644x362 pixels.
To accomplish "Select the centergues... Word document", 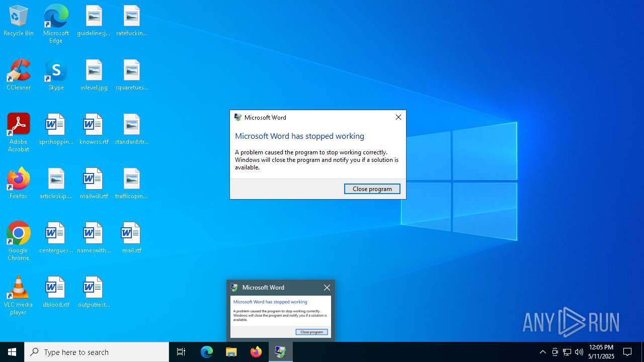I will coord(56,238).
